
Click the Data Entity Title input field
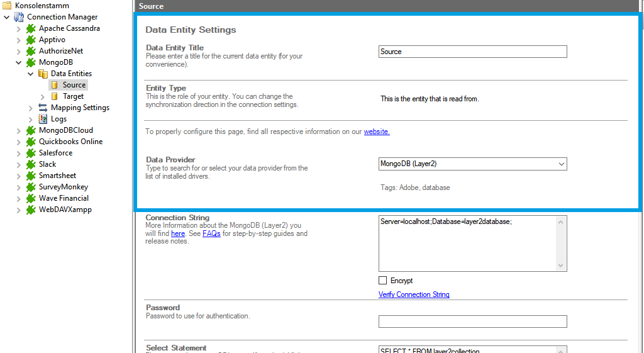pos(473,52)
